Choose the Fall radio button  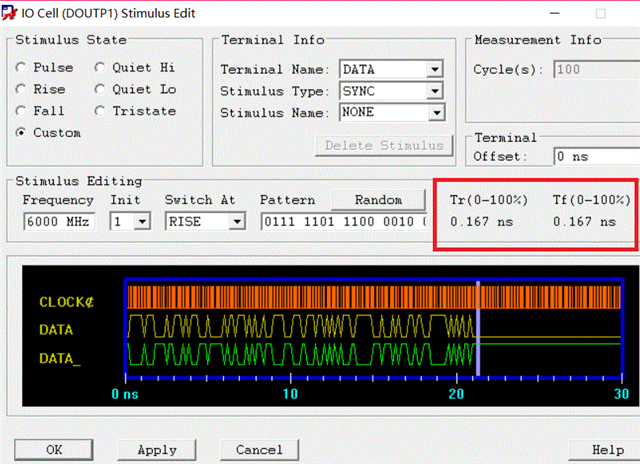coord(22,111)
